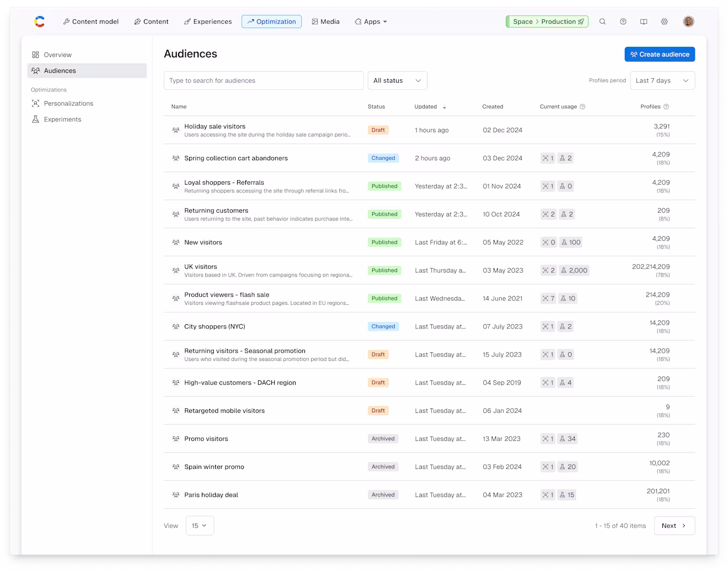The image size is (728, 571).
Task: Click Published status of New visitors
Action: (384, 243)
